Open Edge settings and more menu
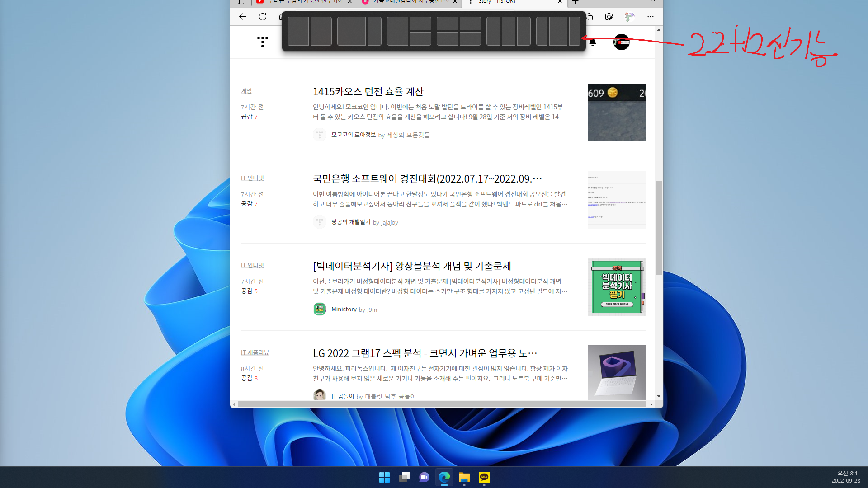Screen dimensions: 868x488 point(650,17)
